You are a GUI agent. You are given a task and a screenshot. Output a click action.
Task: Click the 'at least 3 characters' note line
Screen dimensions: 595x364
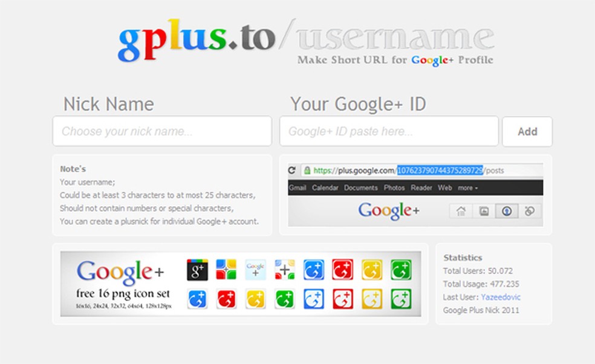[x=157, y=195]
